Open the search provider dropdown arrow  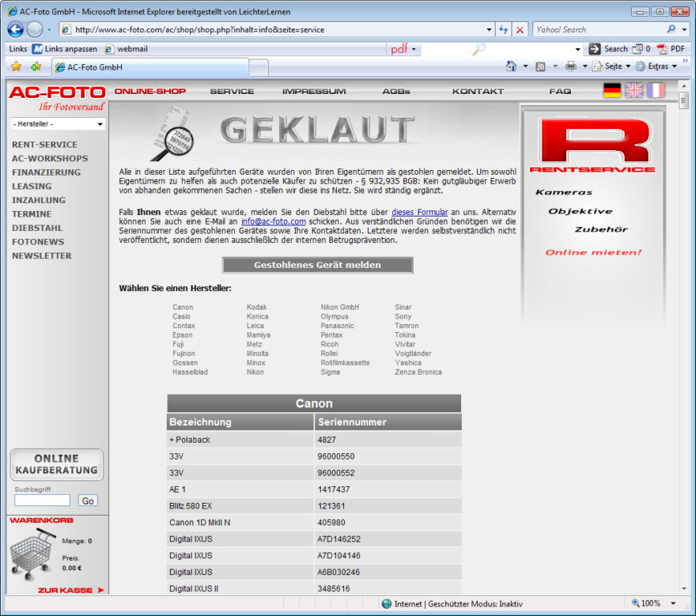pyautogui.click(x=684, y=30)
